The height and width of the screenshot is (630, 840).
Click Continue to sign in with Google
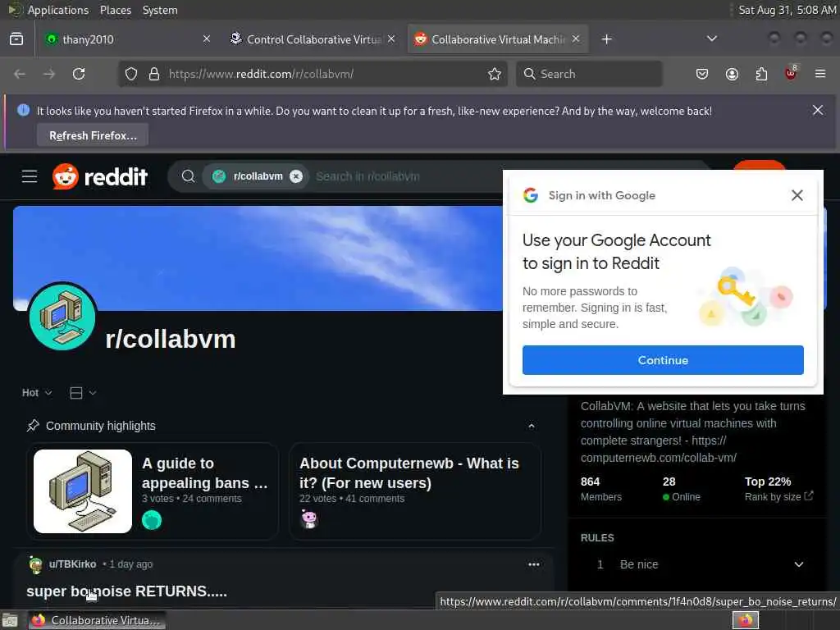pos(663,360)
